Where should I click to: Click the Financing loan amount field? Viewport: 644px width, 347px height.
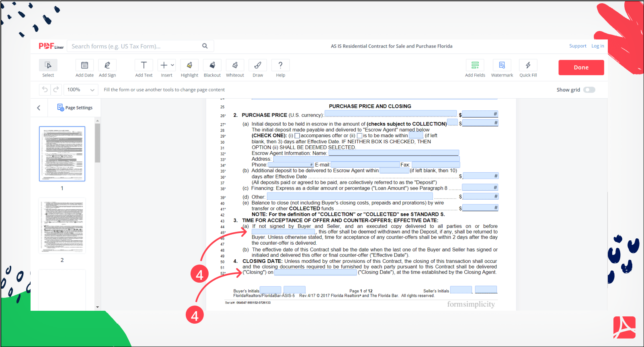coord(480,187)
